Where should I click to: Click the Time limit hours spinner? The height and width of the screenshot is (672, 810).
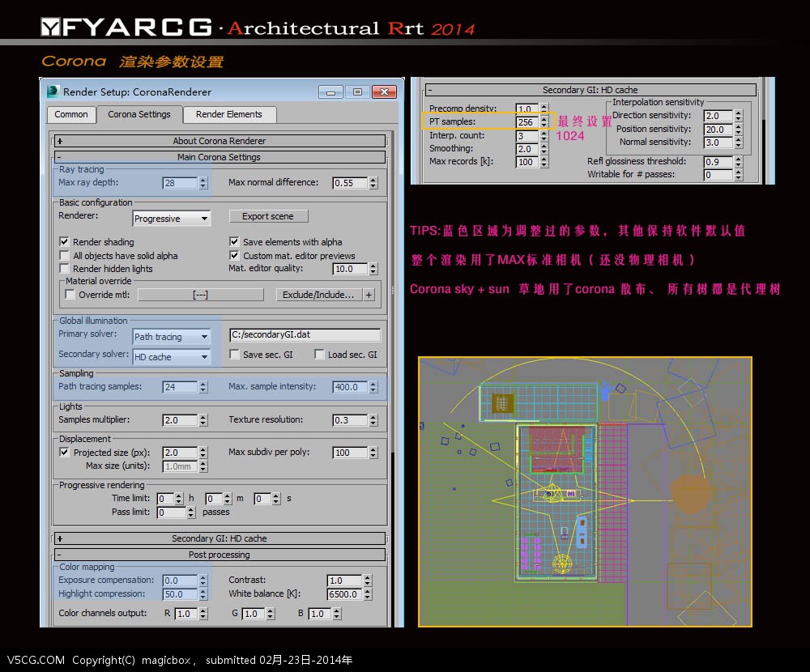coord(179,499)
